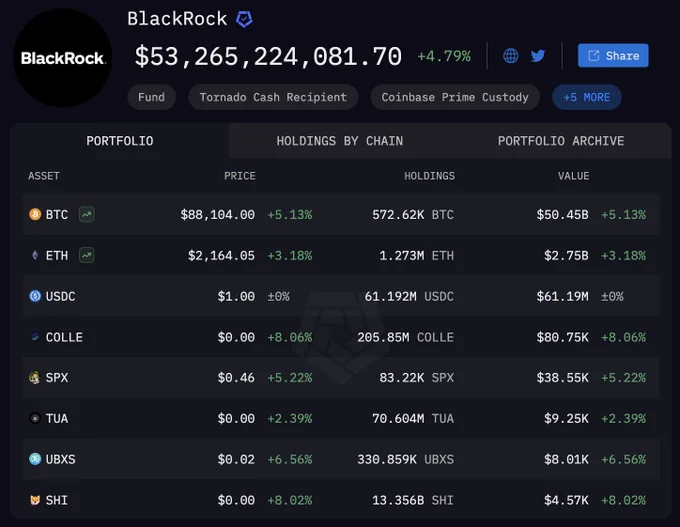The image size is (680, 527).
Task: Expand the +5 MORE tags
Action: coord(586,97)
